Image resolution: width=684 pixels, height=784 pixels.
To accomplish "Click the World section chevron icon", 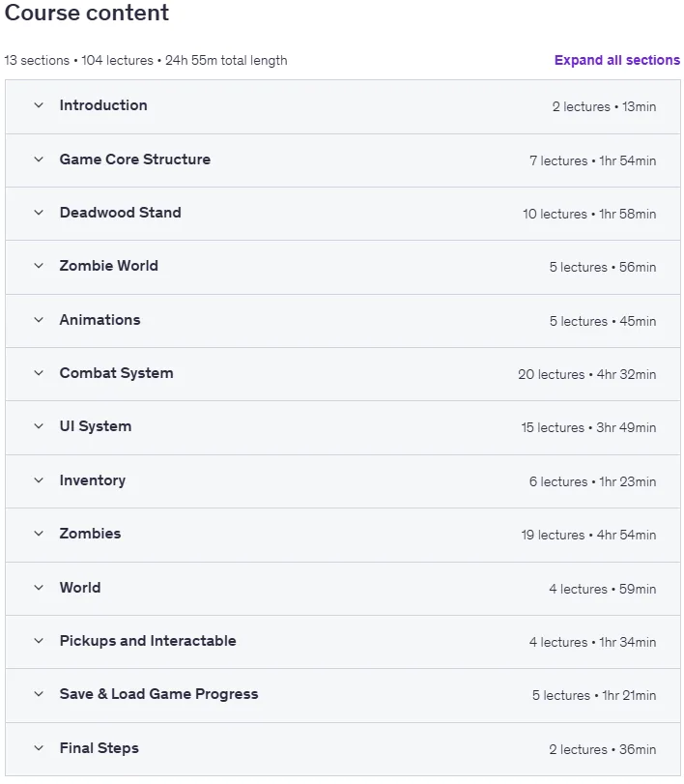I will 39,588.
